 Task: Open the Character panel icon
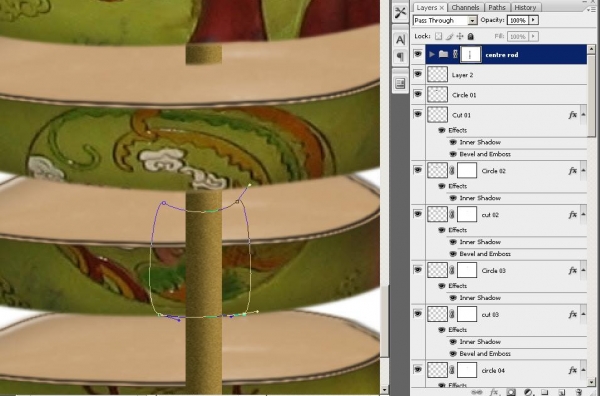400,39
